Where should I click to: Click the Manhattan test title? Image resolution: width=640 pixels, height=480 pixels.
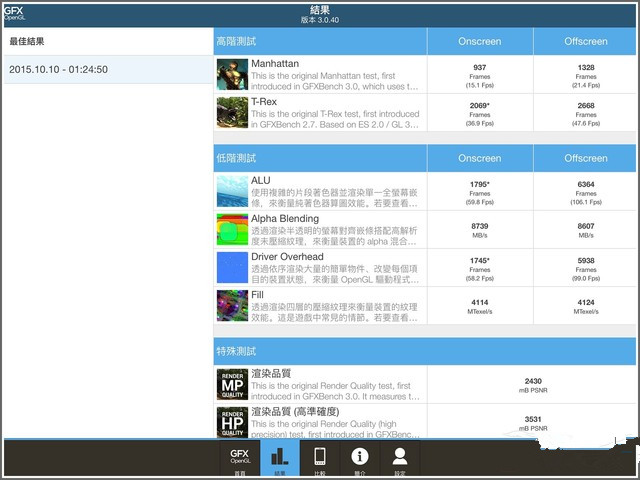275,64
